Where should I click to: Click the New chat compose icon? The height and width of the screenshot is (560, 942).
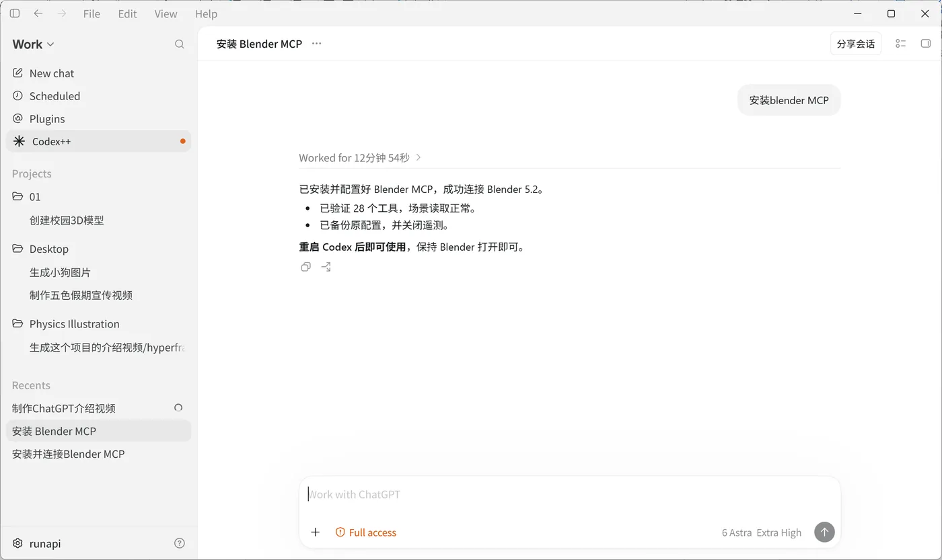18,73
